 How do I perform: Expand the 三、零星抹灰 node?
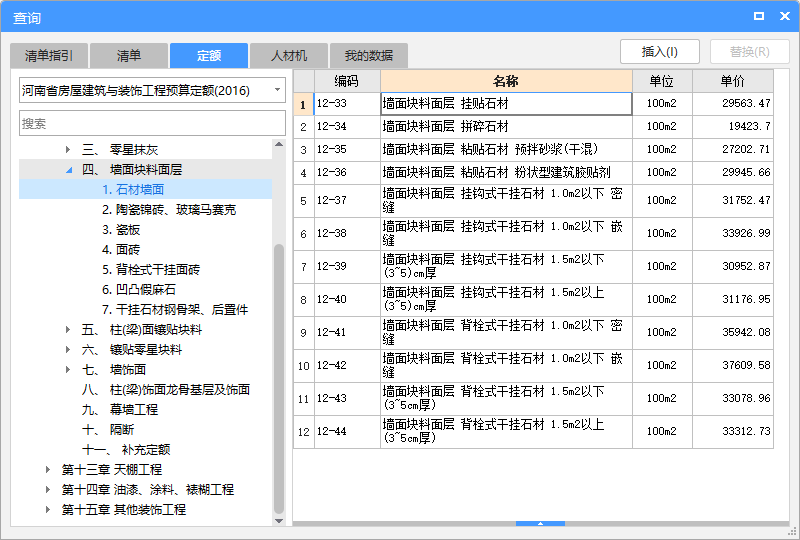pyautogui.click(x=68, y=150)
